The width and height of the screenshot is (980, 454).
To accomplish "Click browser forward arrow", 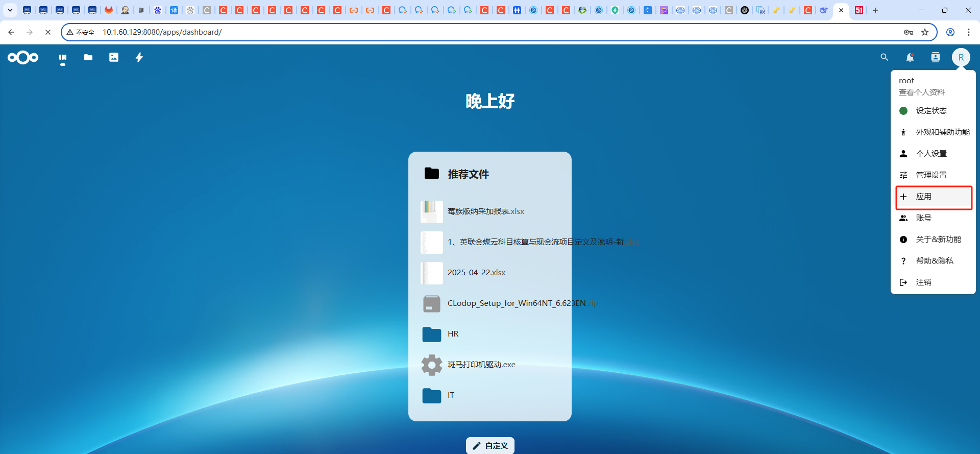I will point(30,32).
